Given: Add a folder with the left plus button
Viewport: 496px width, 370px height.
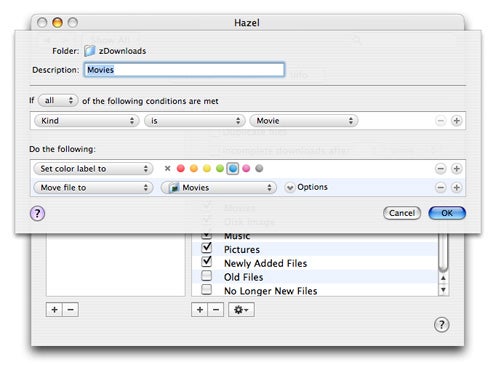Looking at the screenshot, I should (54, 310).
